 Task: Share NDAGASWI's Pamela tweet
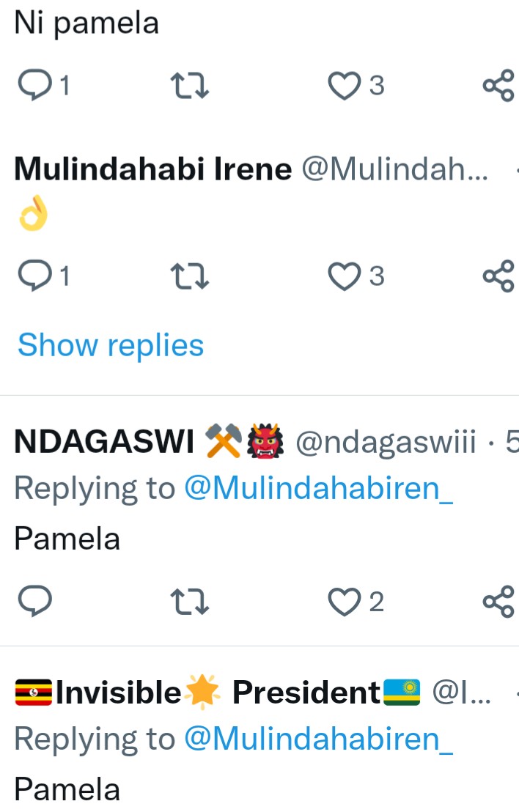click(x=498, y=602)
